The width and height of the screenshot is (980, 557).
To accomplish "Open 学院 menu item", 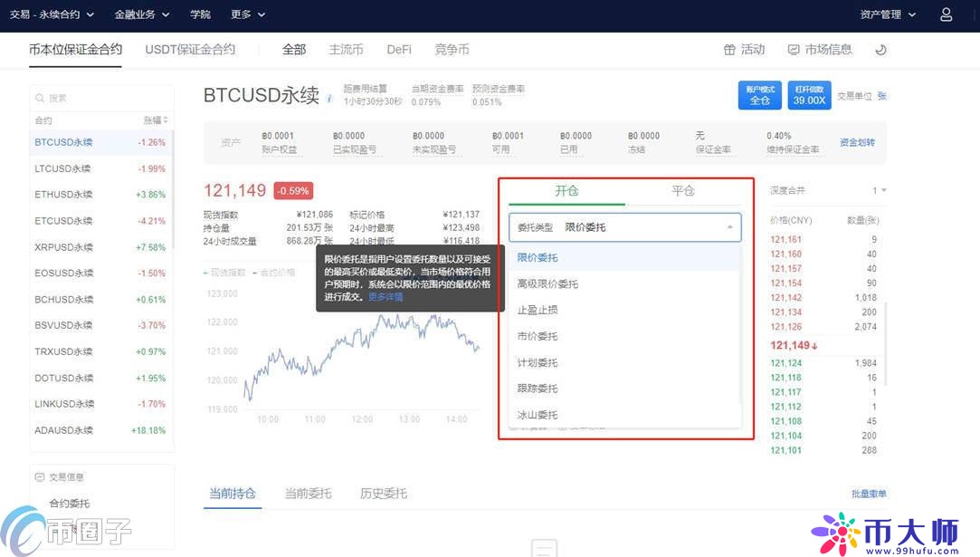I will [x=201, y=14].
